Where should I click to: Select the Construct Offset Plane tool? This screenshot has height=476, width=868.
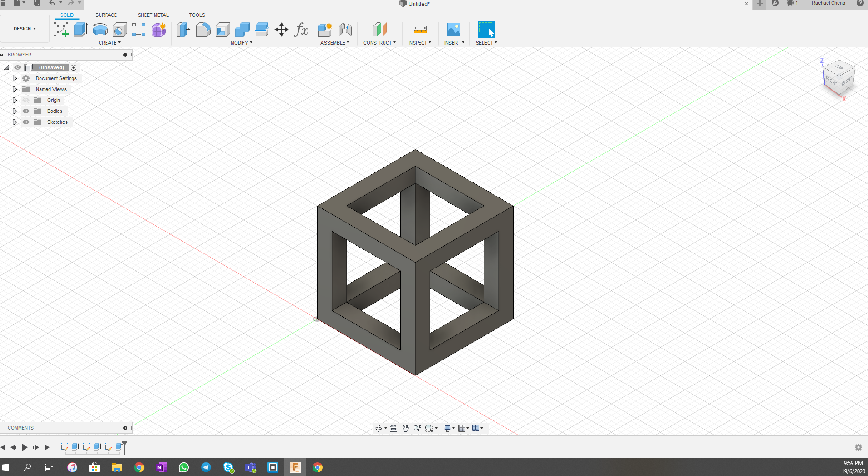coord(379,30)
